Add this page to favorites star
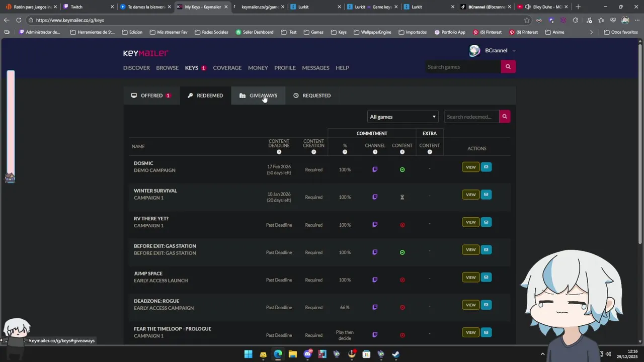 pyautogui.click(x=527, y=20)
